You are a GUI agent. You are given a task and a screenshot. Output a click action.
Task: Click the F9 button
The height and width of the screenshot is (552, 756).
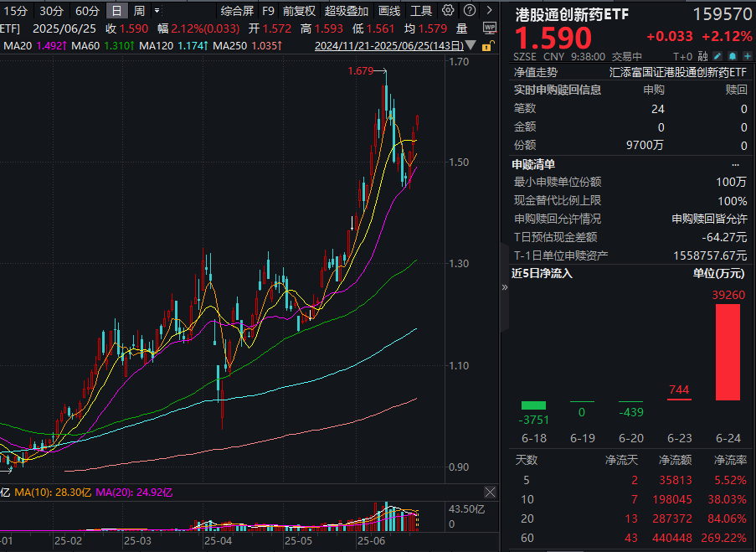[x=268, y=10]
